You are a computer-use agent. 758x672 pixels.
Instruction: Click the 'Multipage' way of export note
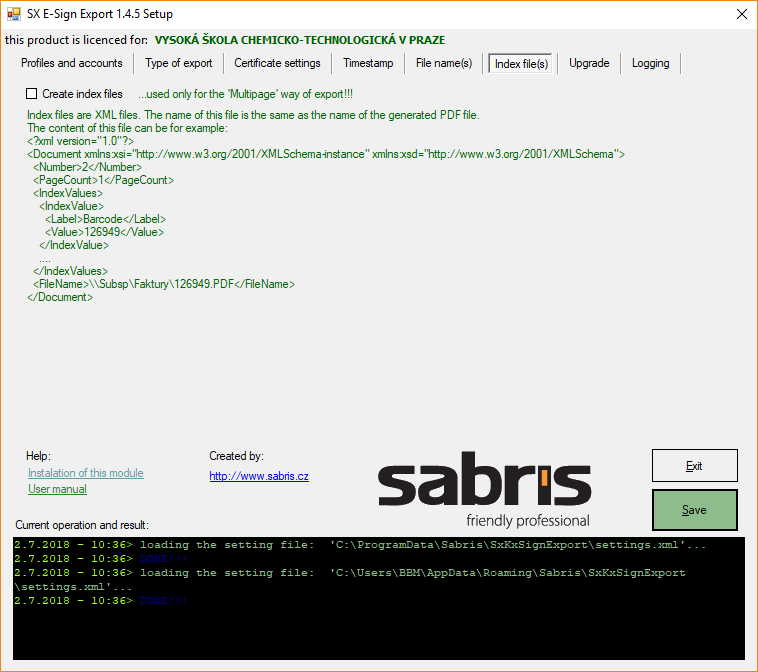coord(245,94)
